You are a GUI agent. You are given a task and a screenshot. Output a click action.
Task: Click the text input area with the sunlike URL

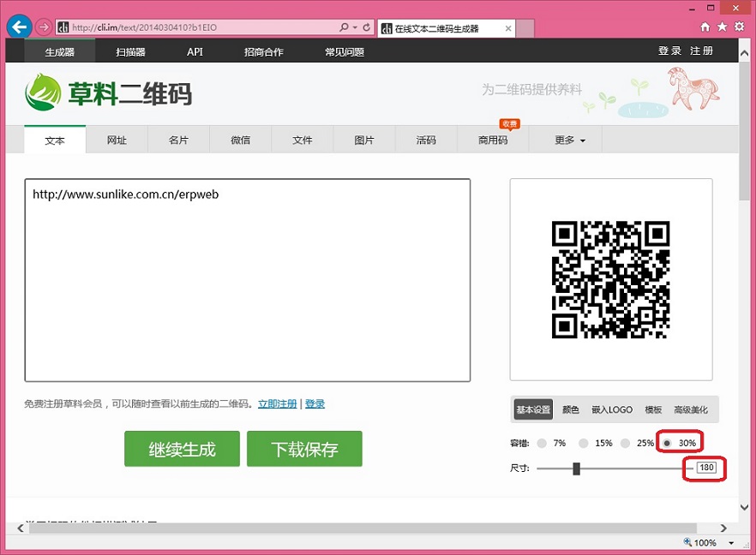point(248,280)
